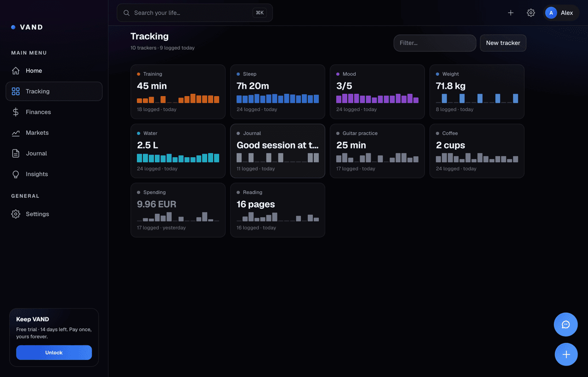Open the Alex profile button

(x=561, y=13)
